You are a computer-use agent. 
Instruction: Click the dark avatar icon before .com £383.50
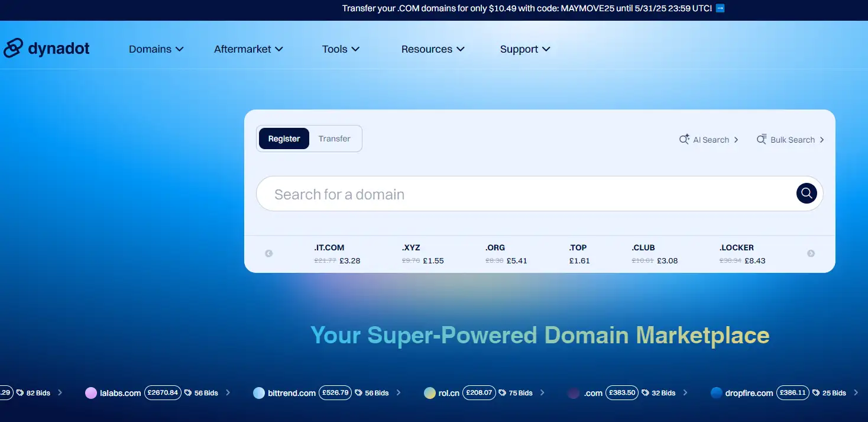(573, 393)
